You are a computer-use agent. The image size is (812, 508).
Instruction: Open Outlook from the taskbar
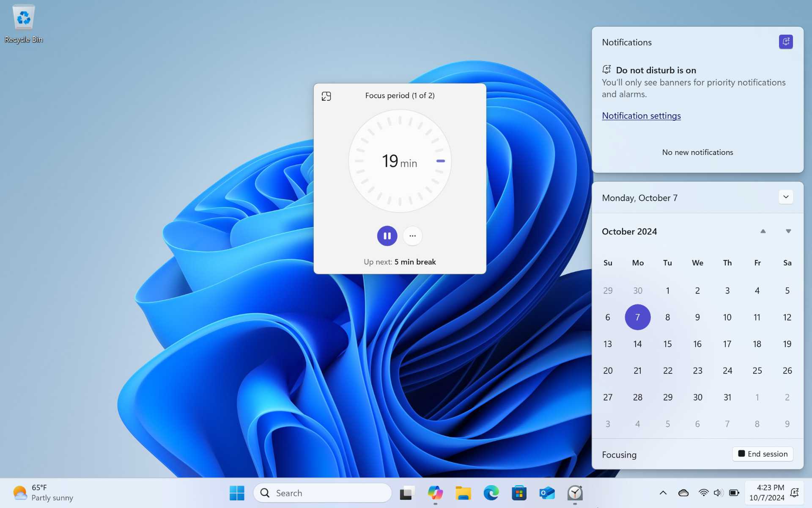pos(547,493)
